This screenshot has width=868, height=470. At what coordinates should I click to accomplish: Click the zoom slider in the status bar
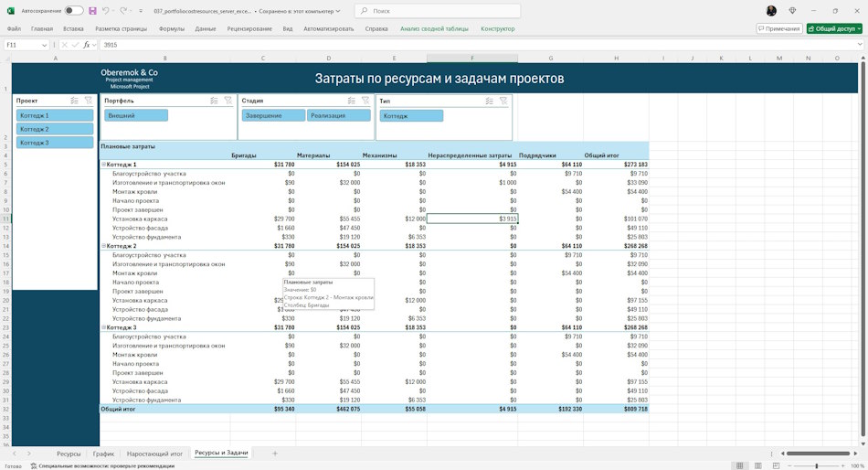817,466
